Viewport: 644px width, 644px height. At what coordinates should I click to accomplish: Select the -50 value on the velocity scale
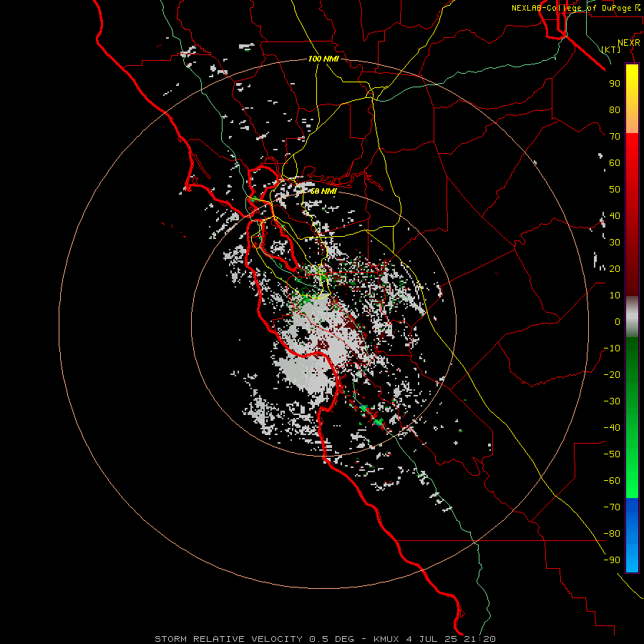pyautogui.click(x=612, y=454)
